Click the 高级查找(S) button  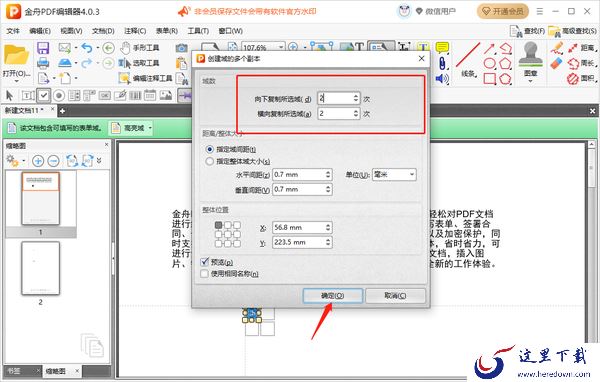(x=572, y=31)
